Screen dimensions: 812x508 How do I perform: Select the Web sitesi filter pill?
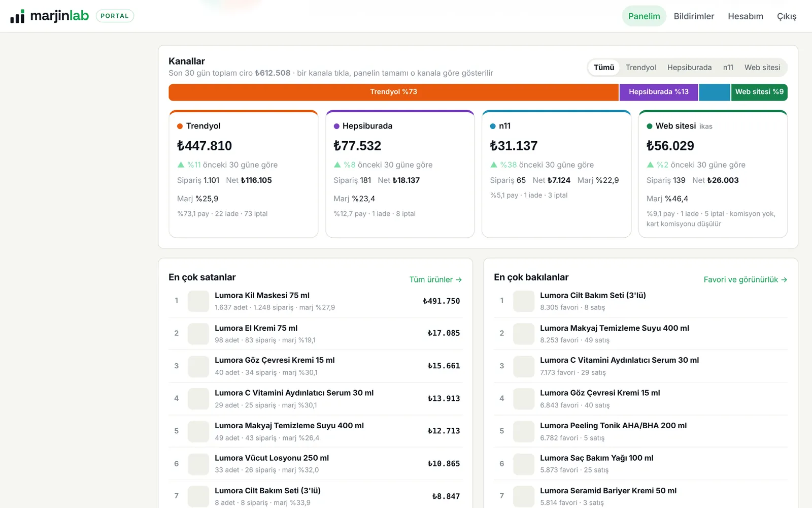[x=762, y=68]
